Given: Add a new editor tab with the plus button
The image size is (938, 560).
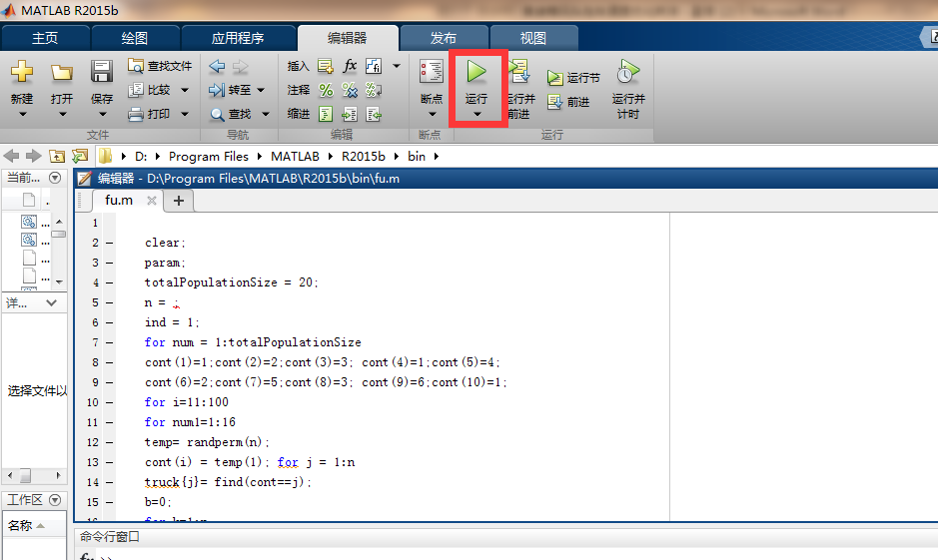Looking at the screenshot, I should pos(178,201).
